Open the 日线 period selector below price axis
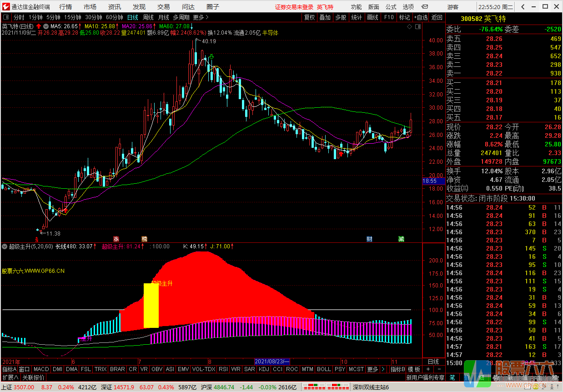 [433, 362]
